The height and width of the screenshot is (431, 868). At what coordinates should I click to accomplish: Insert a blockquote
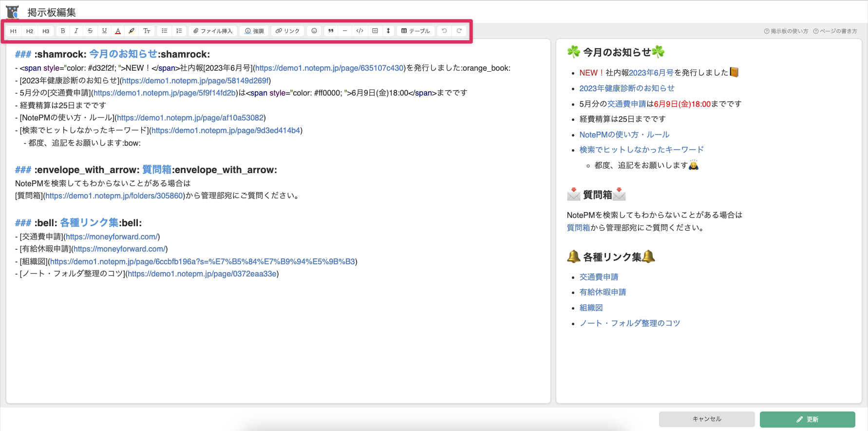(x=331, y=31)
